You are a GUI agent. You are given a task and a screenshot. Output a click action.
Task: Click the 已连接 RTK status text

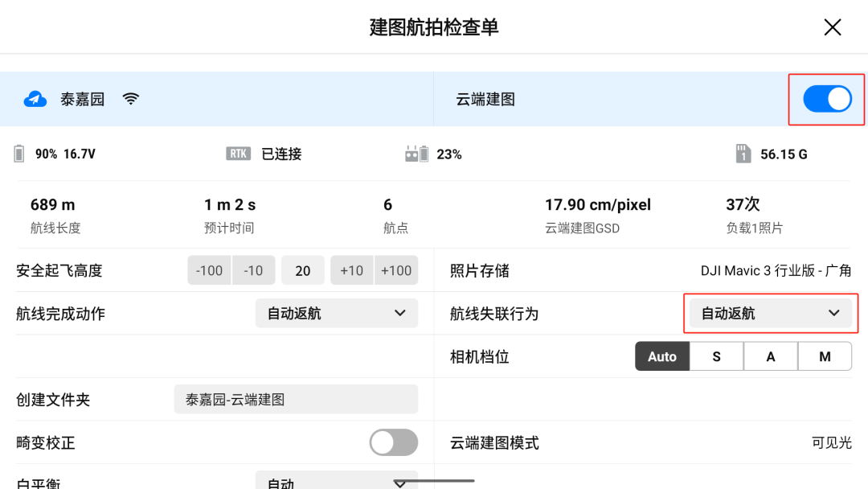tap(281, 154)
